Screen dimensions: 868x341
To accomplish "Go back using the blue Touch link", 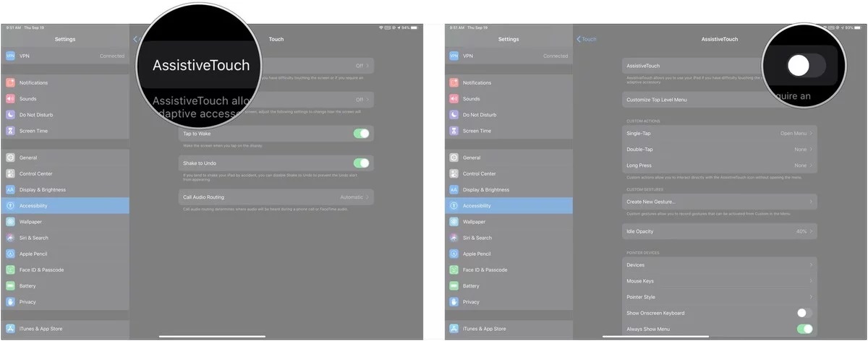I will point(587,39).
